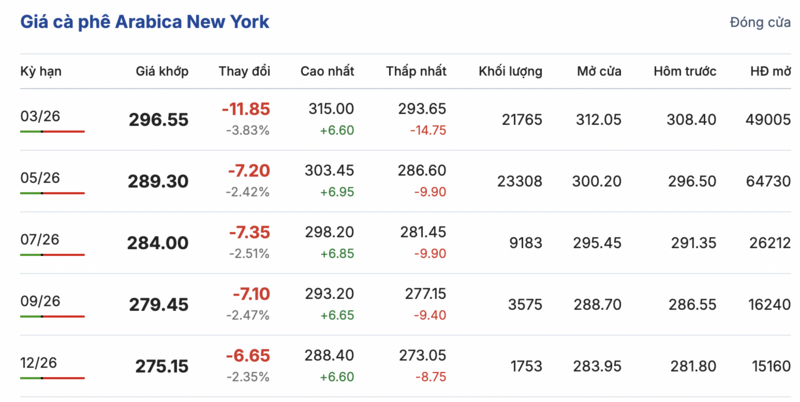Select the "Thấp nhất" column header
The height and width of the screenshot is (402, 800).
pyautogui.click(x=416, y=72)
